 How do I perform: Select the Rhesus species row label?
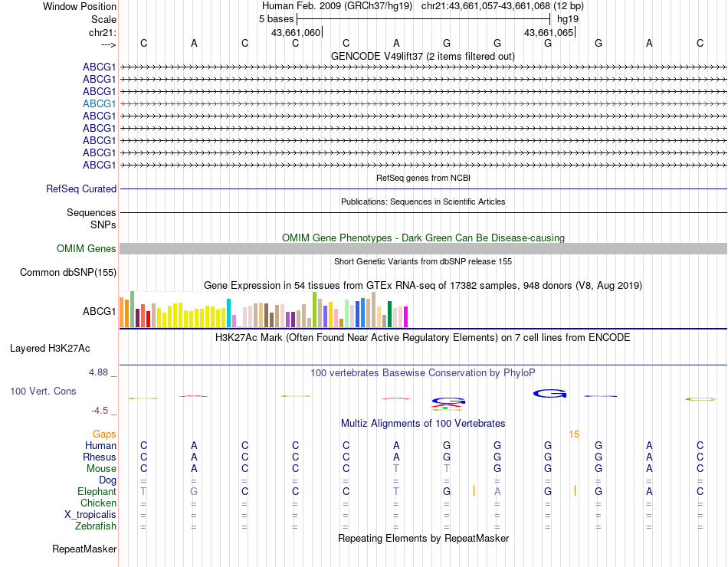[100, 457]
